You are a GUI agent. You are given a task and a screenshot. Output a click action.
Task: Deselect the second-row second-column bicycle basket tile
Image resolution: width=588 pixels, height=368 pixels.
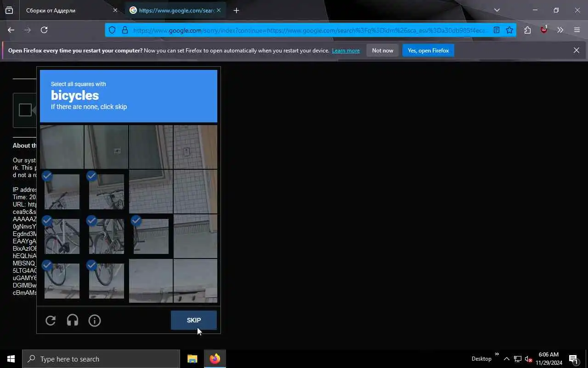107,191
